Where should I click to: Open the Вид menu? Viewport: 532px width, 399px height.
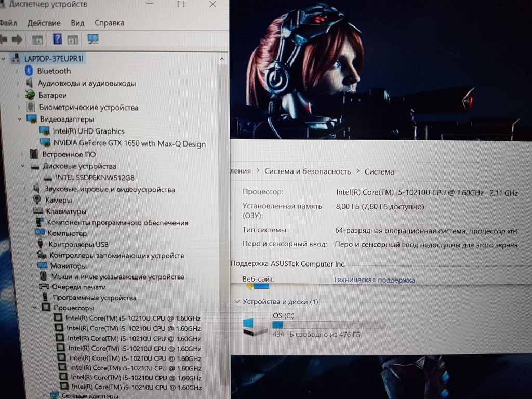pyautogui.click(x=77, y=23)
